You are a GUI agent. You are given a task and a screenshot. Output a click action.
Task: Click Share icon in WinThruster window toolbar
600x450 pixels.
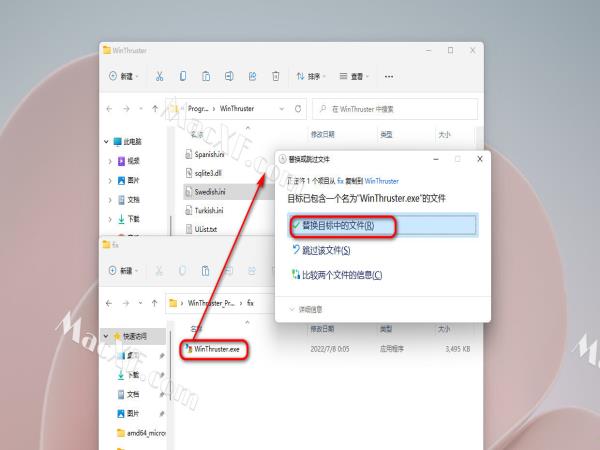pos(252,76)
